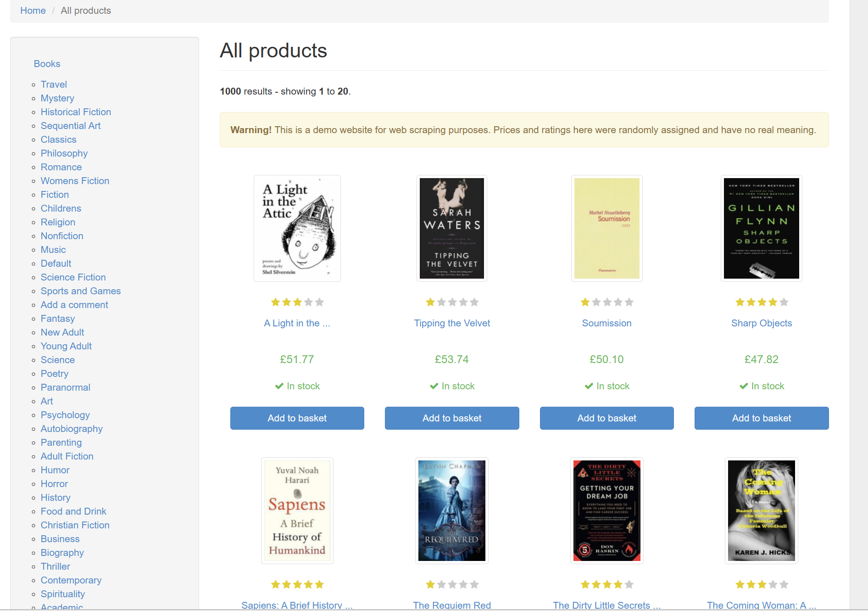Select the Young Adult category
Viewport: 868px width, 611px height.
pyautogui.click(x=66, y=346)
